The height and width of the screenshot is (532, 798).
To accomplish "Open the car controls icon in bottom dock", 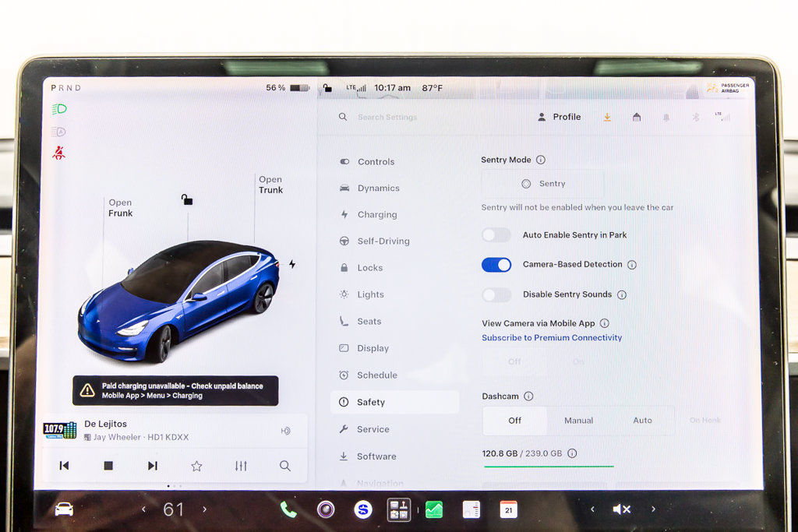I will point(64,509).
